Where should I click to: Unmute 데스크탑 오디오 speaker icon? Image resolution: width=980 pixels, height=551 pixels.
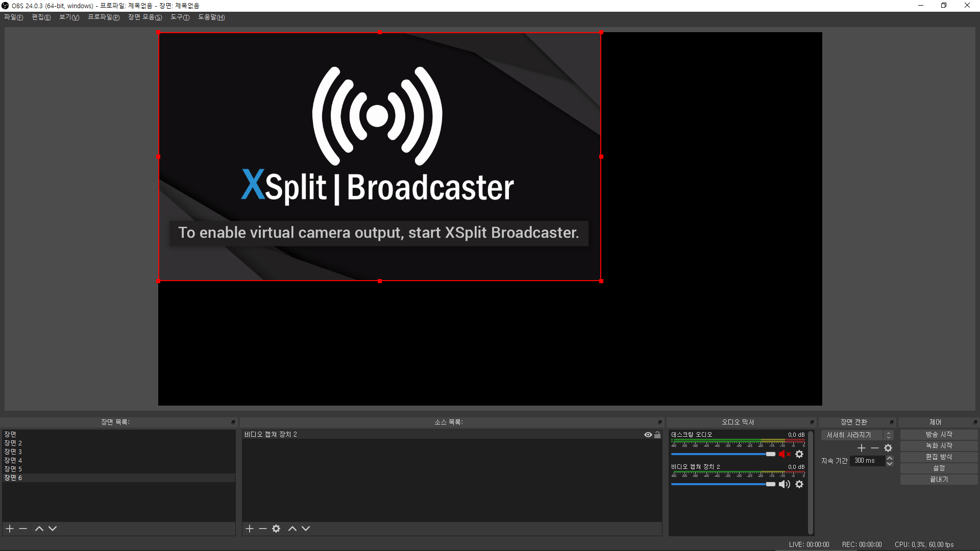784,454
